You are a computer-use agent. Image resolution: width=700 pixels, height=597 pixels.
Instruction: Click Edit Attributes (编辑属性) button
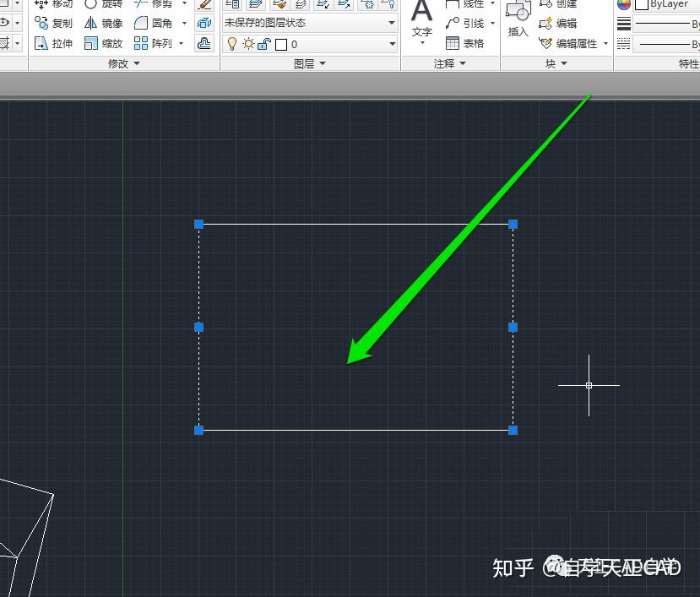573,43
